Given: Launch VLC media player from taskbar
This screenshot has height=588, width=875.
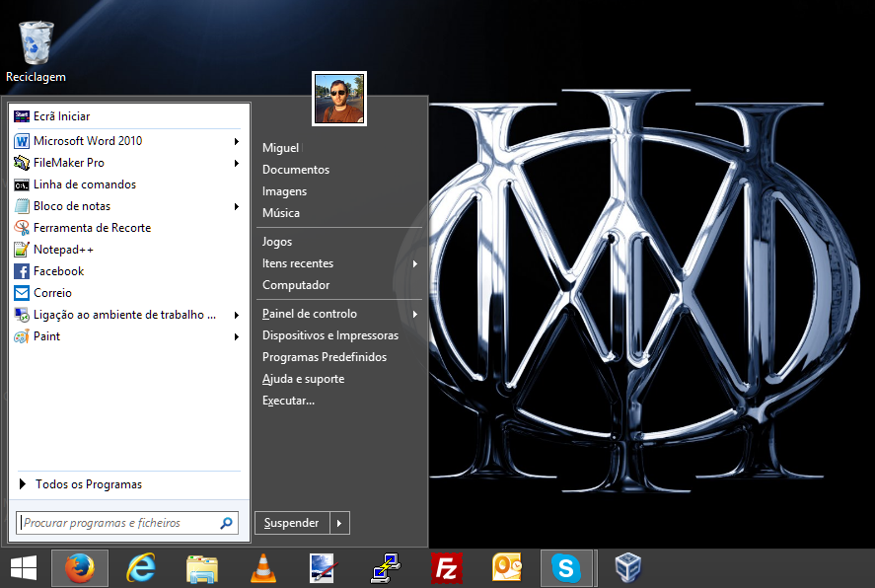Looking at the screenshot, I should click(262, 569).
